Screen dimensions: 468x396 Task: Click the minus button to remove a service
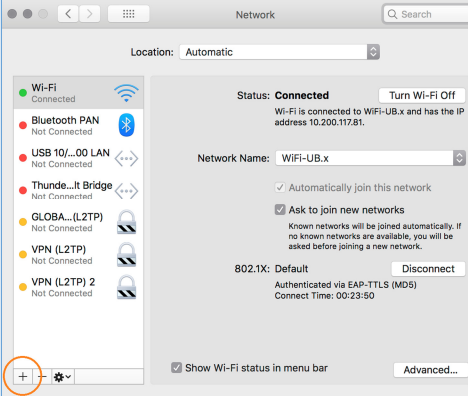[x=42, y=377]
